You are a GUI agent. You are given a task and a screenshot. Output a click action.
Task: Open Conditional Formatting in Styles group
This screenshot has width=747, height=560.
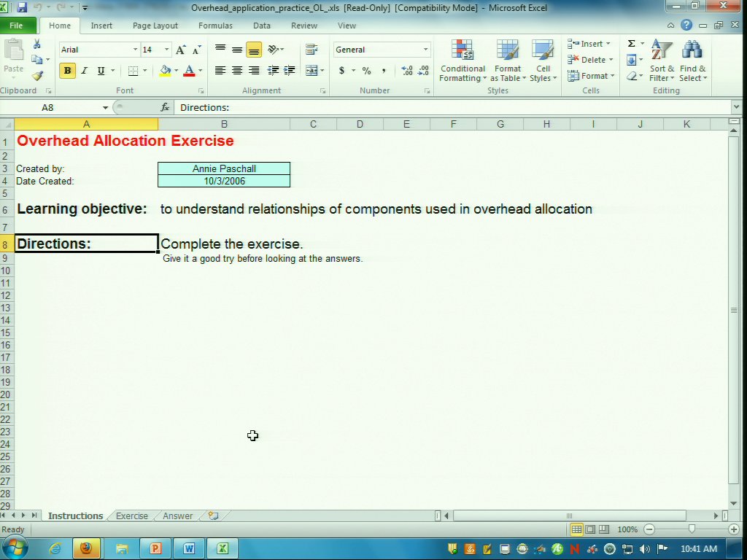click(x=462, y=62)
